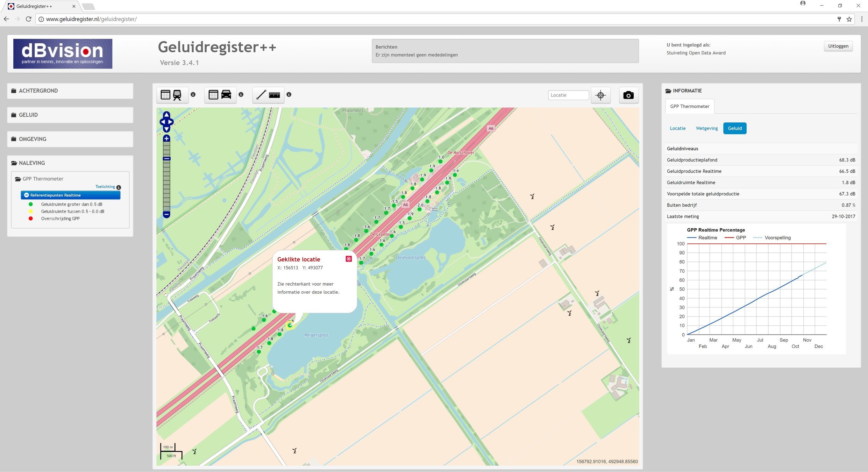
Task: Click the zoom level slider handle
Action: tap(166, 159)
